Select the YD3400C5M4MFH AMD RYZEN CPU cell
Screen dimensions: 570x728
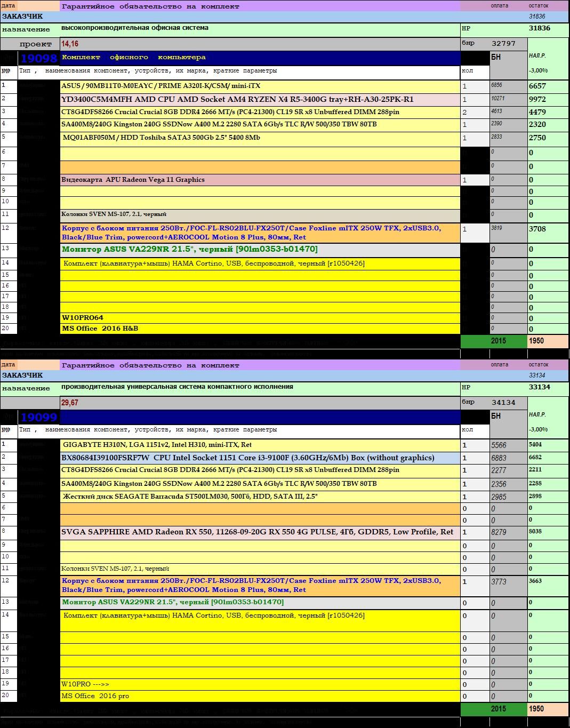pos(260,99)
